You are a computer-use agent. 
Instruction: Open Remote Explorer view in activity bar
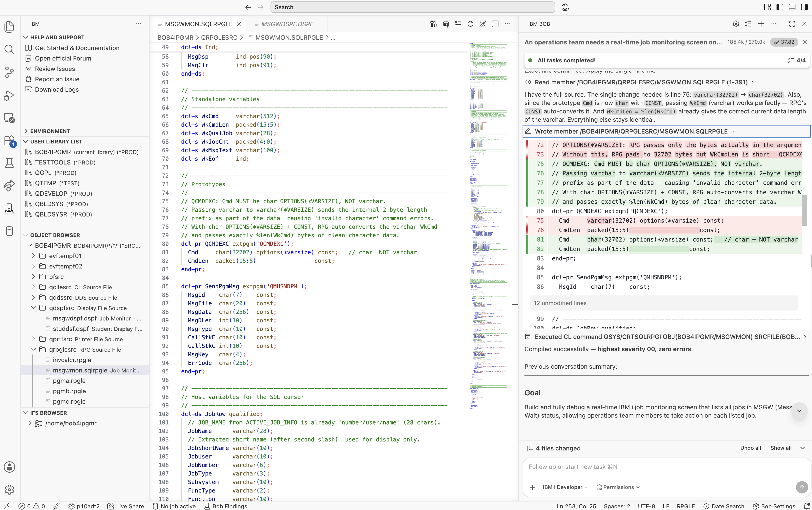point(9,118)
